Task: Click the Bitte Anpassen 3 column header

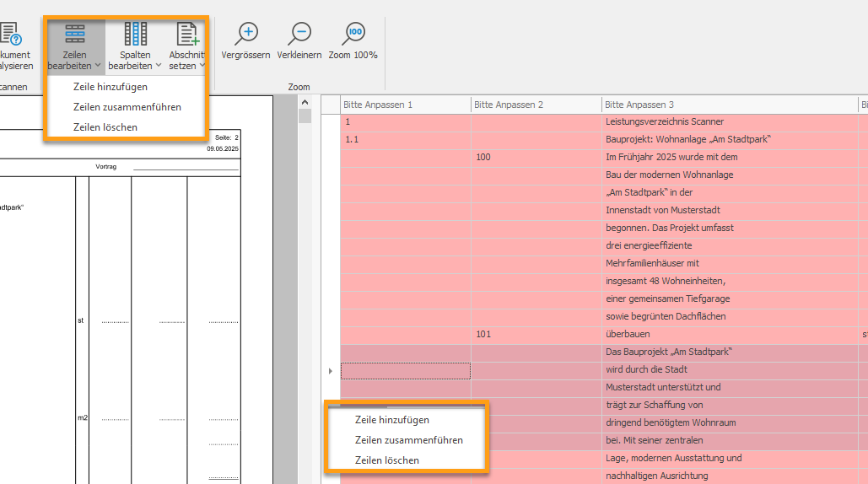Action: [x=730, y=105]
